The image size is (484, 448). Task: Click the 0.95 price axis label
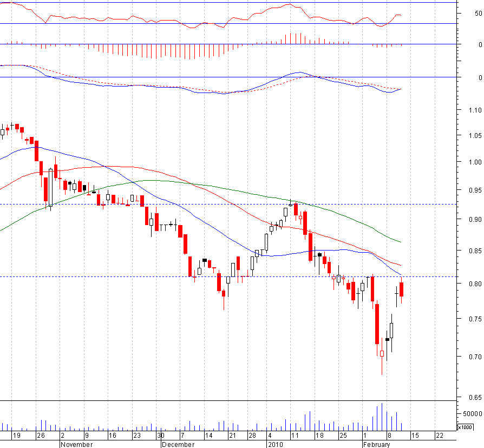475,190
